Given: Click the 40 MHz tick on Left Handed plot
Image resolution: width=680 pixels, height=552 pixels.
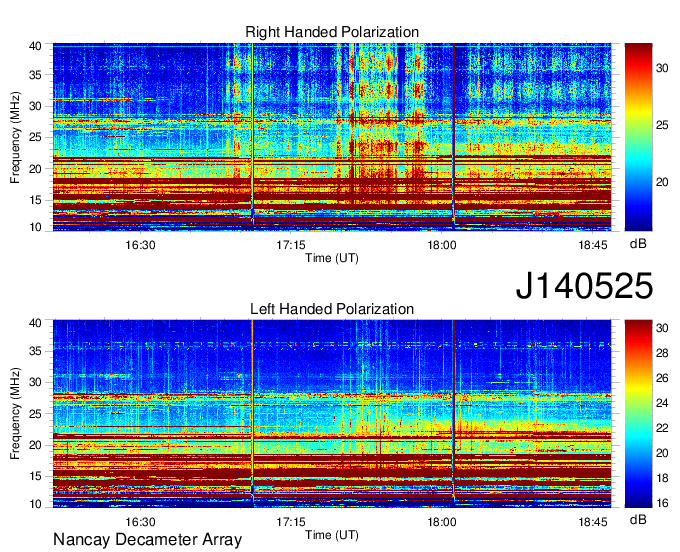Looking at the screenshot, I should click(x=35, y=323).
